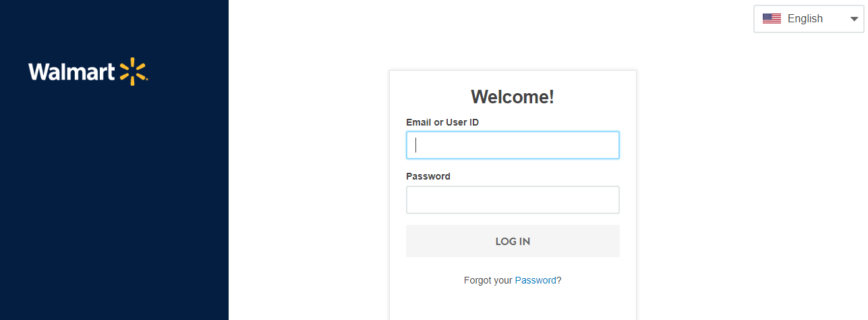Click blank space below Forgot Password inside card
The height and width of the screenshot is (320, 868).
point(513,304)
